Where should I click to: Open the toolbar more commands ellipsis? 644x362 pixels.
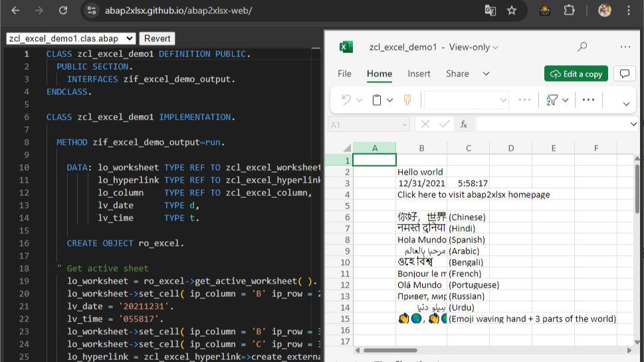(588, 100)
